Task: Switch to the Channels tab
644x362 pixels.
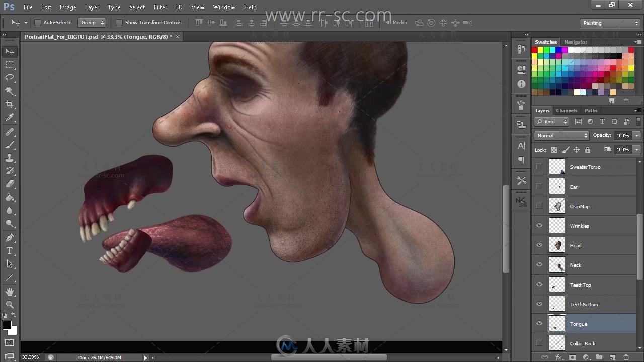Action: point(567,111)
